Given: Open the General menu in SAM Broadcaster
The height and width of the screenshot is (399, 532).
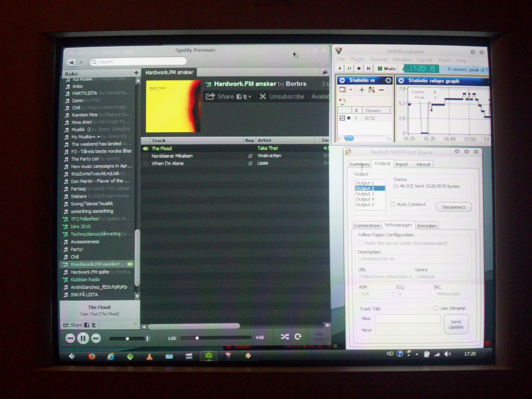Looking at the screenshot, I should [378, 59].
